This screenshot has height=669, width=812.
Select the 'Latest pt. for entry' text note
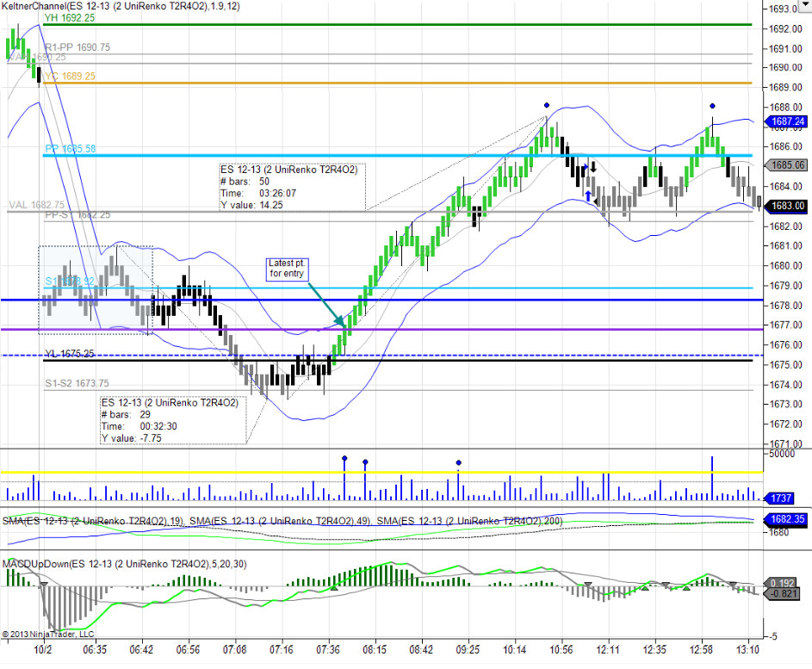[287, 269]
